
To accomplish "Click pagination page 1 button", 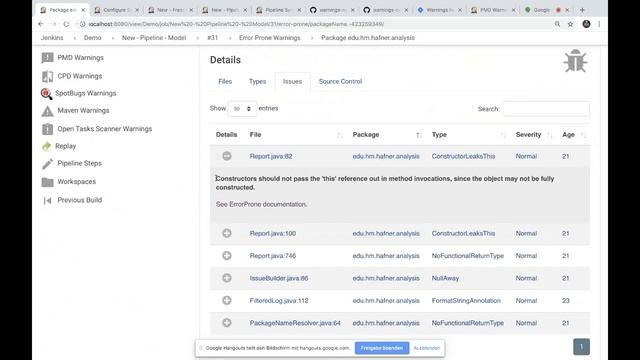I will click(582, 347).
